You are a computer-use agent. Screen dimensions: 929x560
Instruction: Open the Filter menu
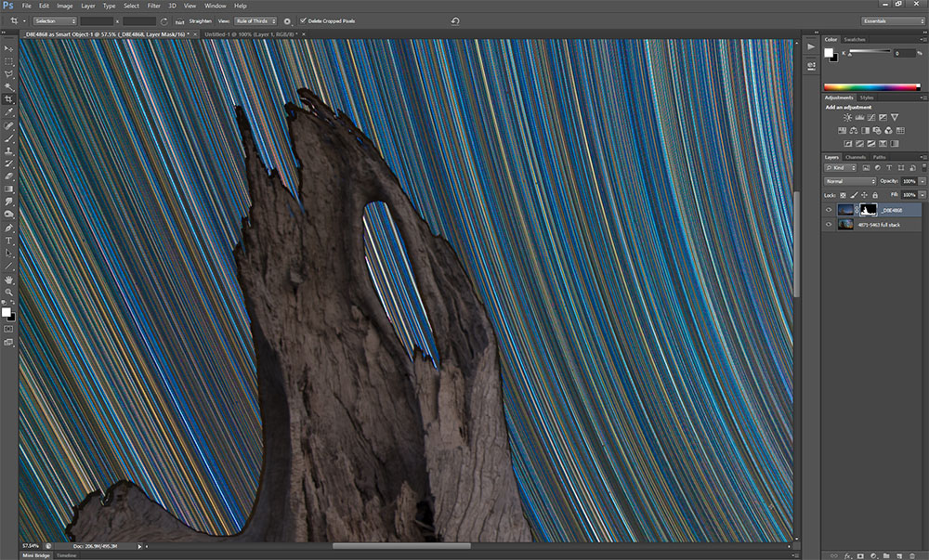154,6
